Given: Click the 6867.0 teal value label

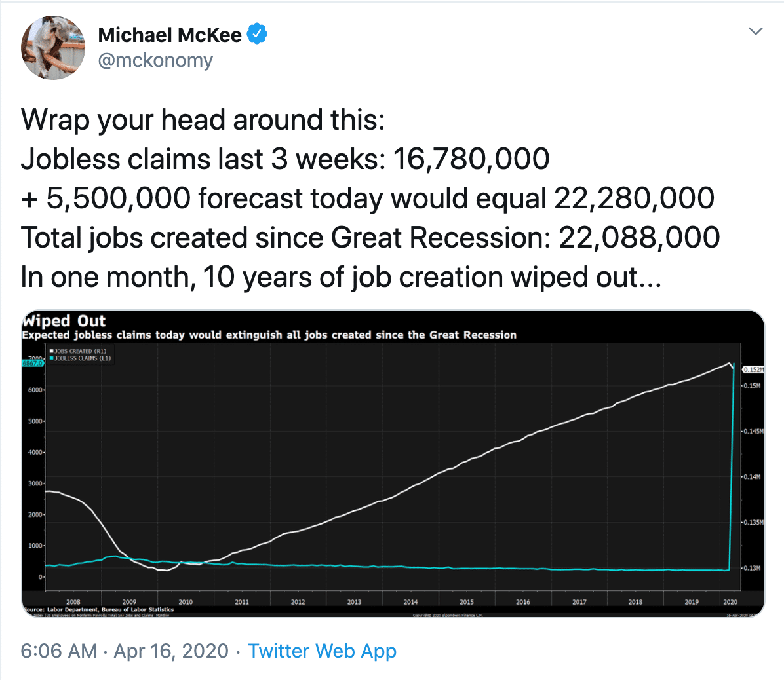Looking at the screenshot, I should tap(33, 363).
